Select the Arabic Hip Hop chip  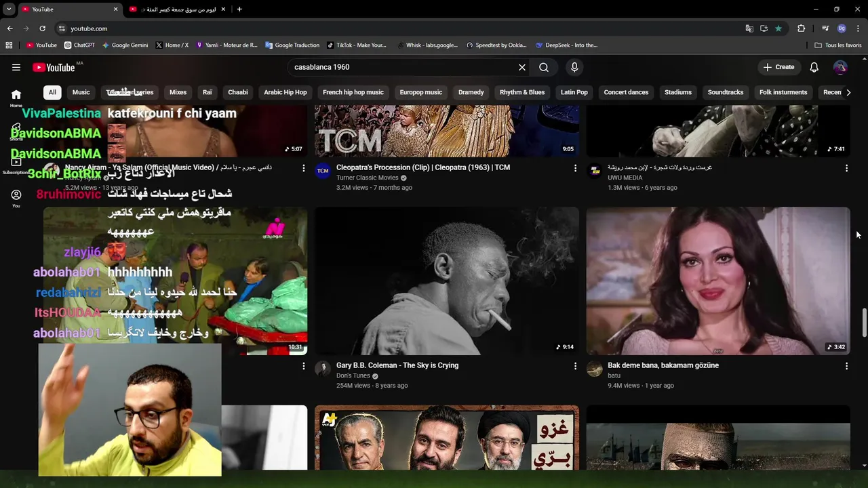pyautogui.click(x=285, y=92)
